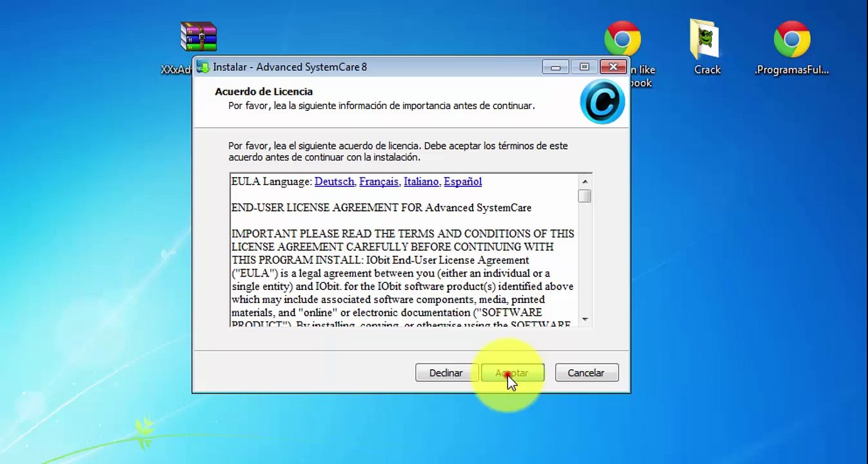This screenshot has width=868, height=464.
Task: Click the installer title bar icon
Action: [x=204, y=67]
